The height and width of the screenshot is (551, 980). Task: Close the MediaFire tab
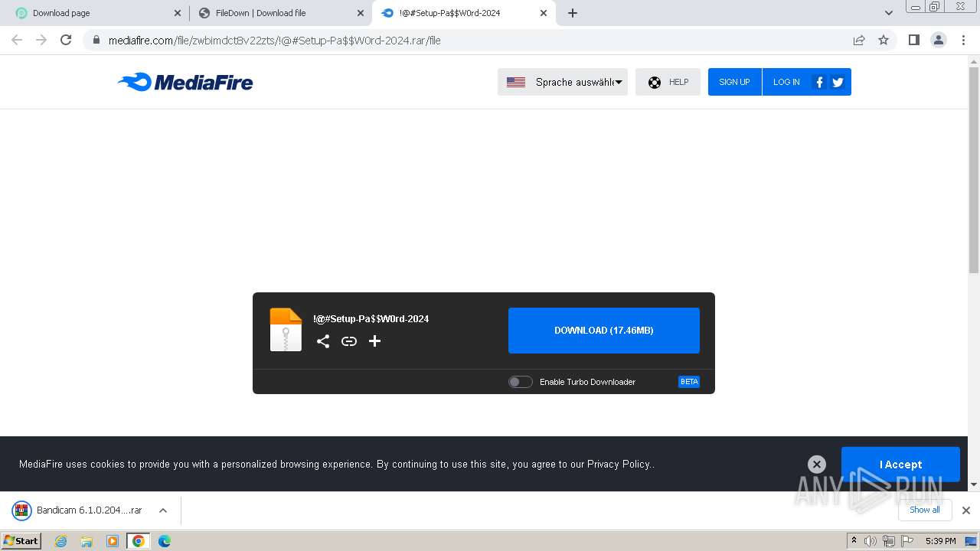[x=544, y=13]
